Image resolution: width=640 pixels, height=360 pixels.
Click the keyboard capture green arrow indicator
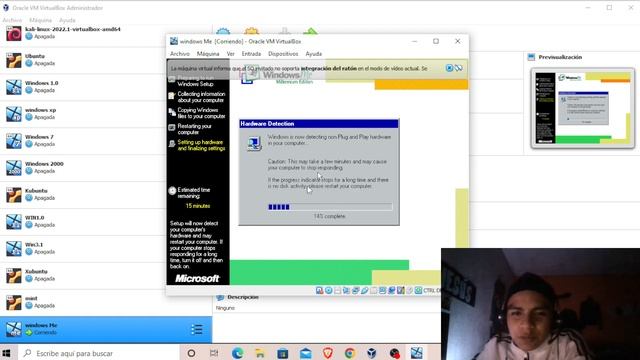point(418,290)
